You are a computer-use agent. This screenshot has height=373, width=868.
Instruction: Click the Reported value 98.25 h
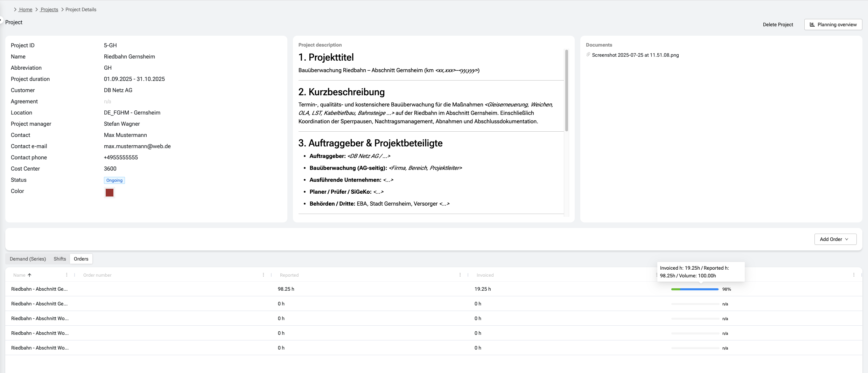(286, 289)
